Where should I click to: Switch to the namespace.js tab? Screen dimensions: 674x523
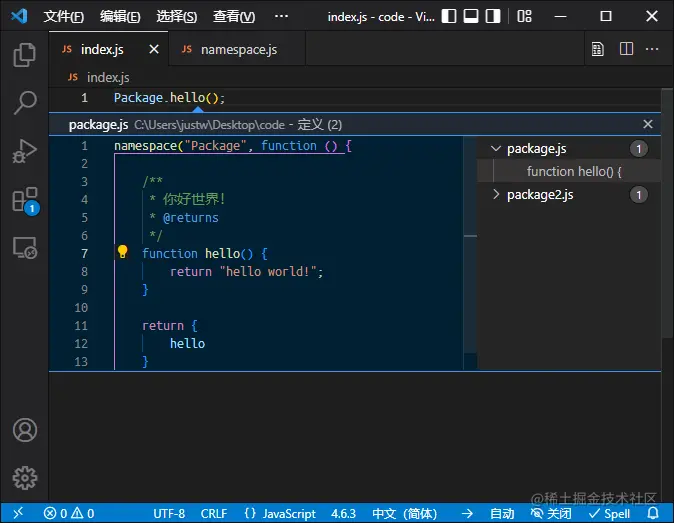(x=237, y=49)
